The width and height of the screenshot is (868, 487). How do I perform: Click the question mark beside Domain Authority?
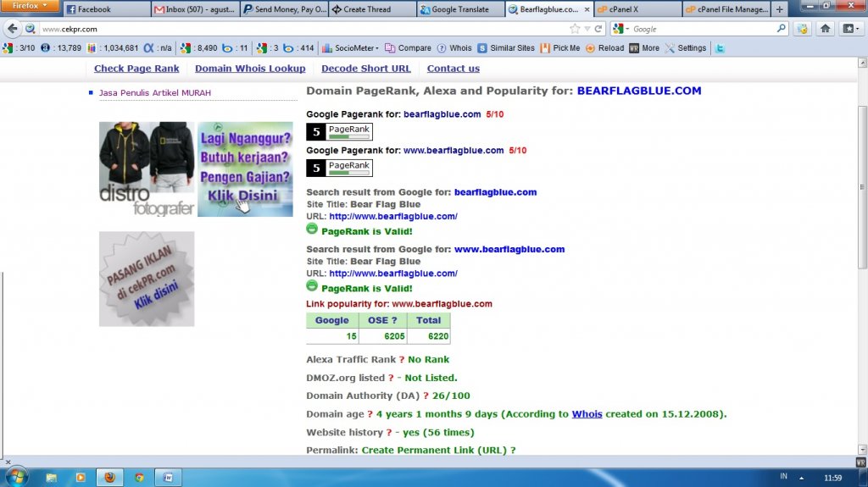point(426,396)
